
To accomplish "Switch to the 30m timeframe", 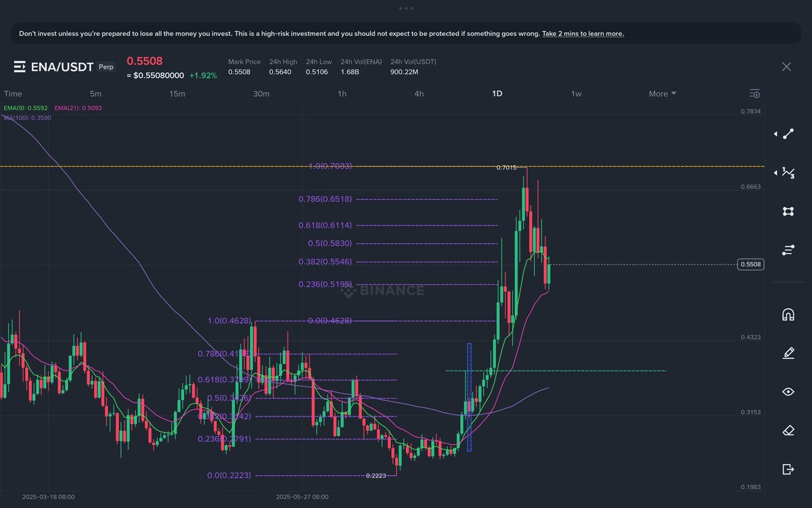I will tap(261, 93).
